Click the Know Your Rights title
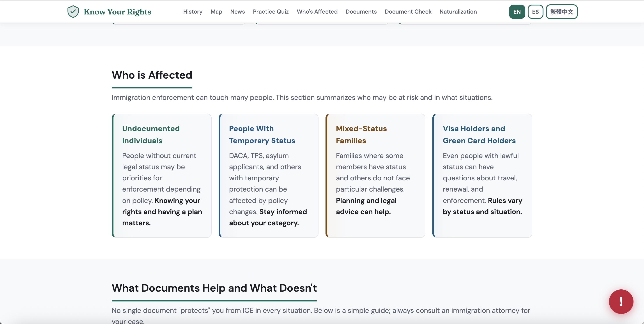Image resolution: width=644 pixels, height=324 pixels. [x=117, y=12]
